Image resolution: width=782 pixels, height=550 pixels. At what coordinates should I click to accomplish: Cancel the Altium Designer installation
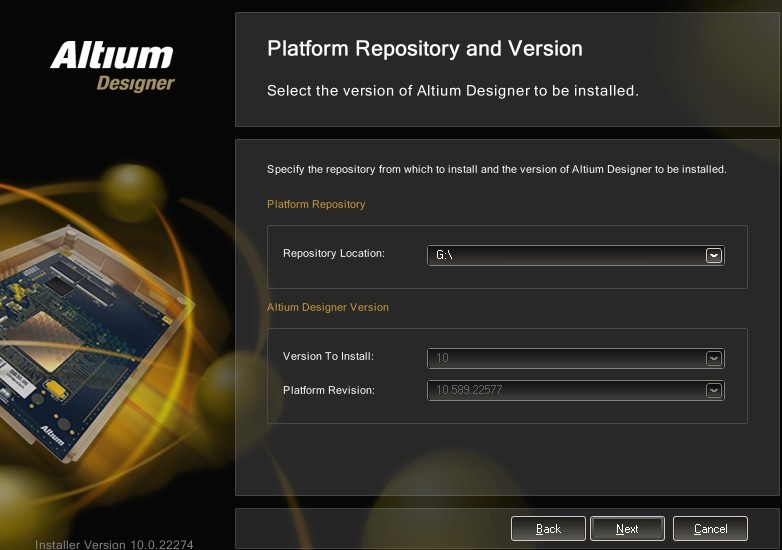[x=710, y=529]
